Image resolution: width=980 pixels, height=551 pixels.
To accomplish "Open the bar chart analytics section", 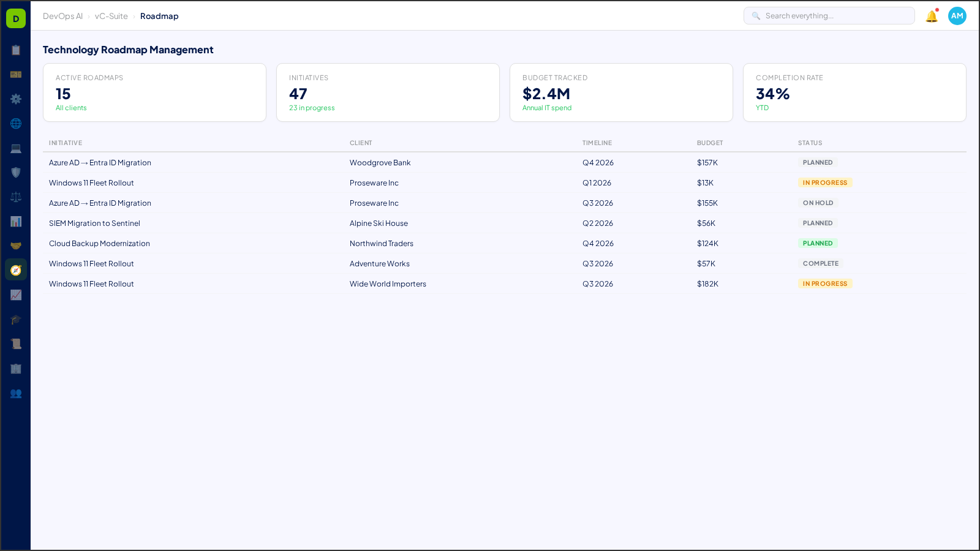I will (16, 221).
